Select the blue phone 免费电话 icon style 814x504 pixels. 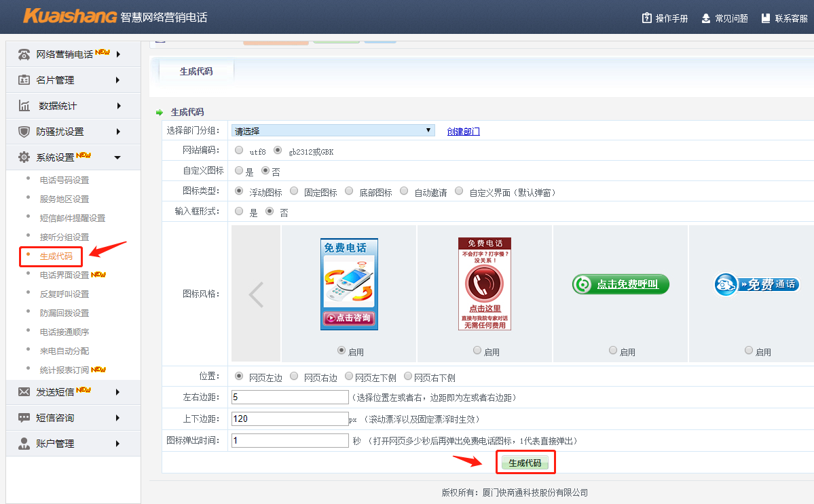point(349,284)
